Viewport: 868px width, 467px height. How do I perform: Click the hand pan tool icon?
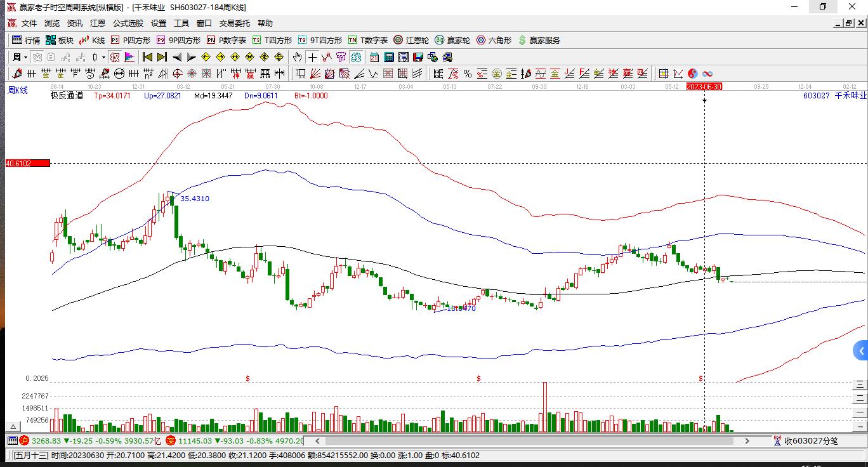(297, 57)
